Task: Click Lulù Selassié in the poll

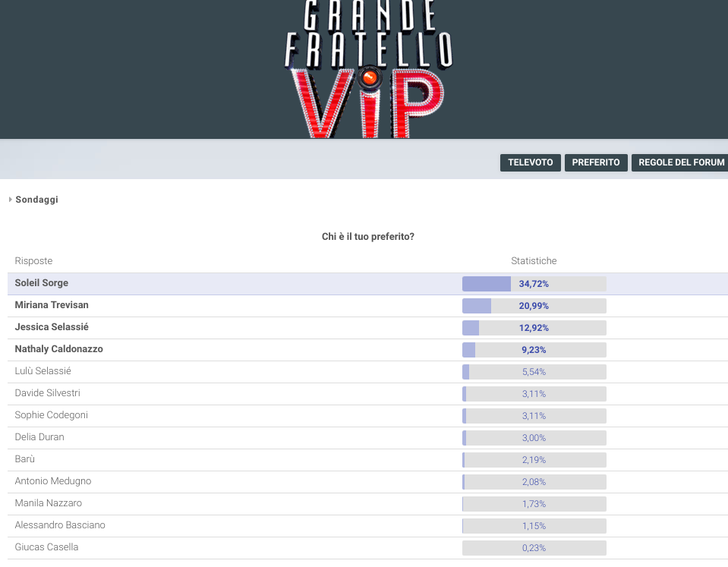Action: tap(43, 371)
